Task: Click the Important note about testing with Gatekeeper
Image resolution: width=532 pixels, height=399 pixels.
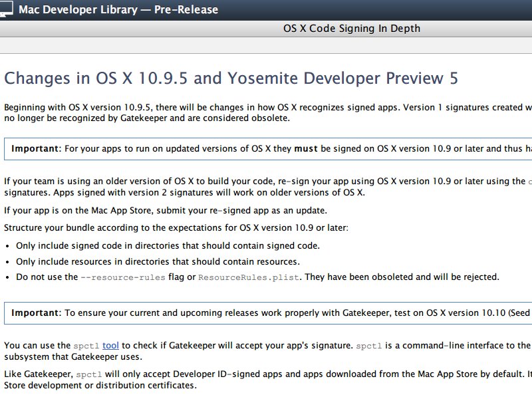Action: point(268,313)
